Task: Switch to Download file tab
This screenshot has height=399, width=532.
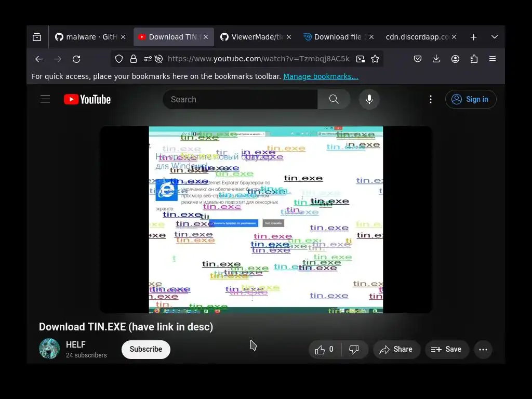Action: coord(339,37)
